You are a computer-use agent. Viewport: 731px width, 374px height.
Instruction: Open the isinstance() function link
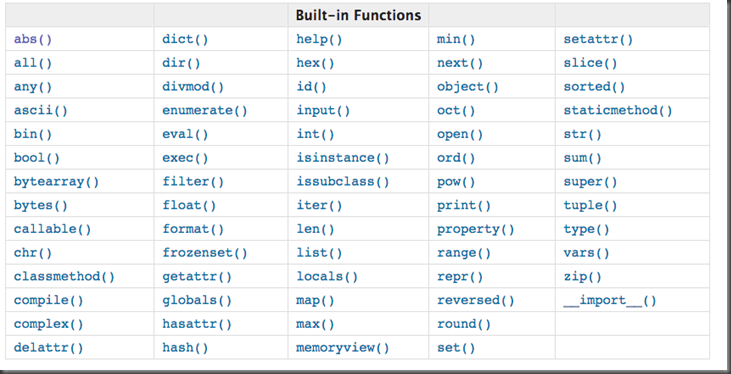coord(343,158)
